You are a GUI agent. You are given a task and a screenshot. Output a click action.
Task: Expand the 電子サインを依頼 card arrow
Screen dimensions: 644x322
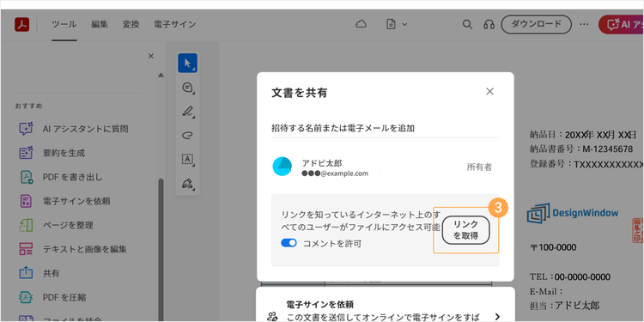497,316
